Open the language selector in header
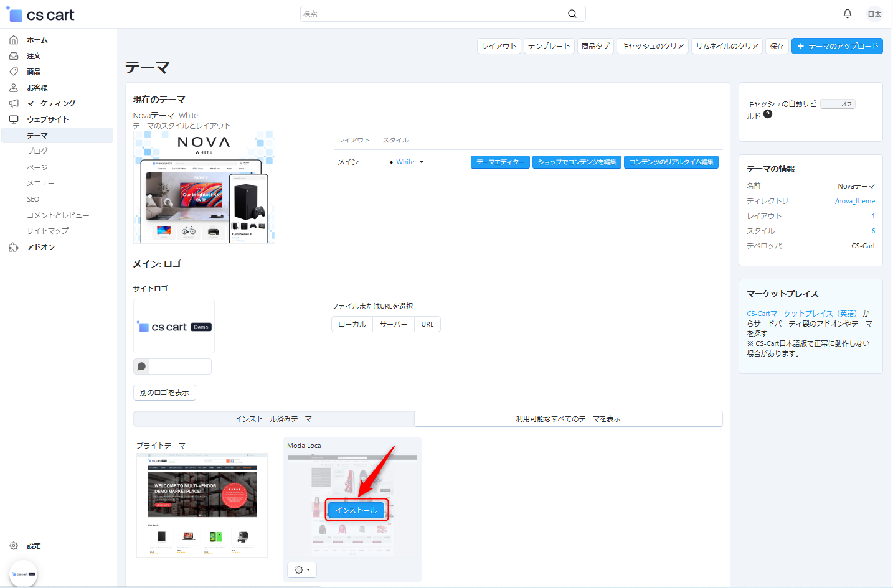 pos(874,14)
